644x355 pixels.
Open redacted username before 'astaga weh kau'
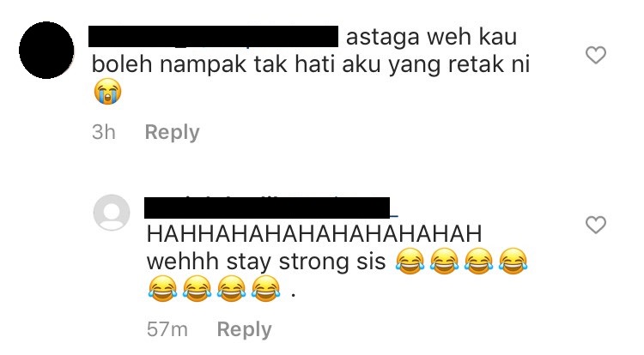tap(214, 37)
